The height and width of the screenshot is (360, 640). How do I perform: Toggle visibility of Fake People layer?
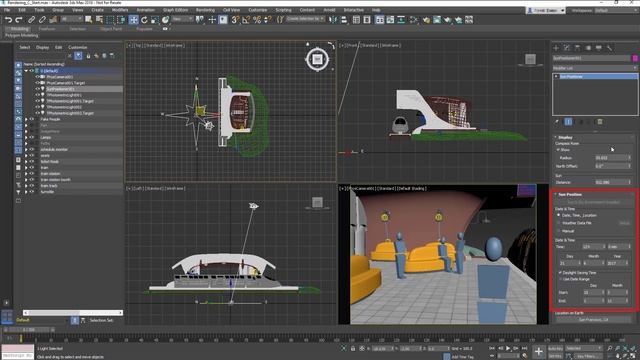[32, 119]
